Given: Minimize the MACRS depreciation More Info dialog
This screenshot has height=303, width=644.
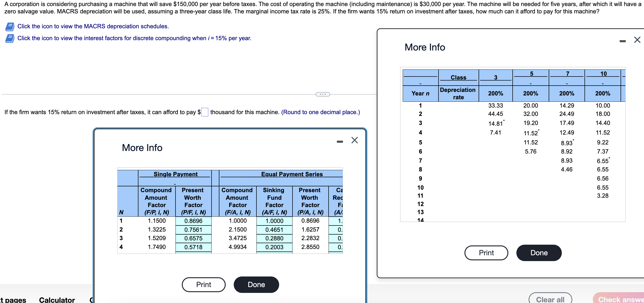Looking at the screenshot, I should click(x=622, y=41).
